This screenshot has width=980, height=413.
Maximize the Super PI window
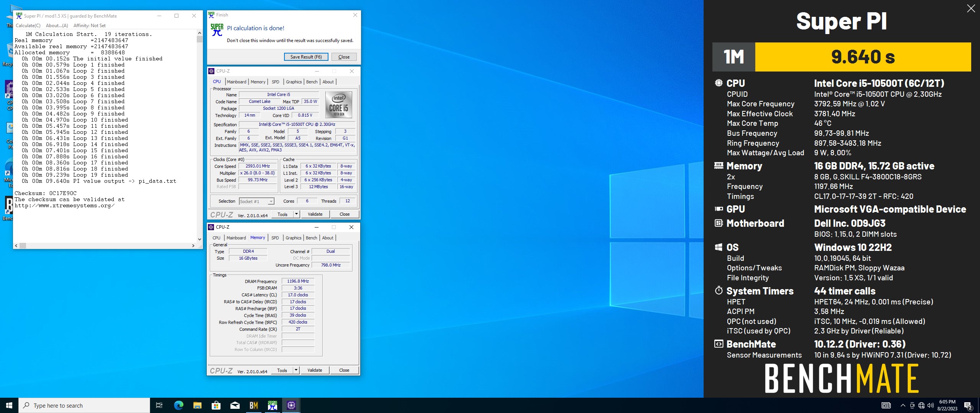(x=176, y=16)
